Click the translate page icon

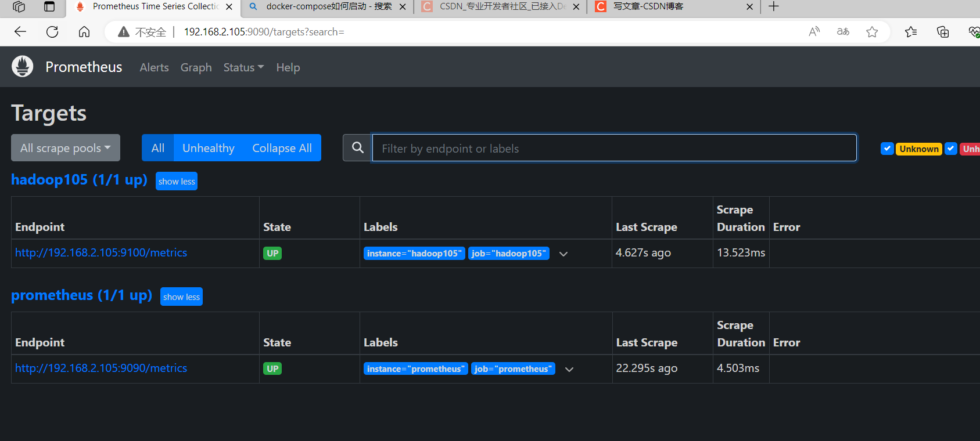coord(843,32)
